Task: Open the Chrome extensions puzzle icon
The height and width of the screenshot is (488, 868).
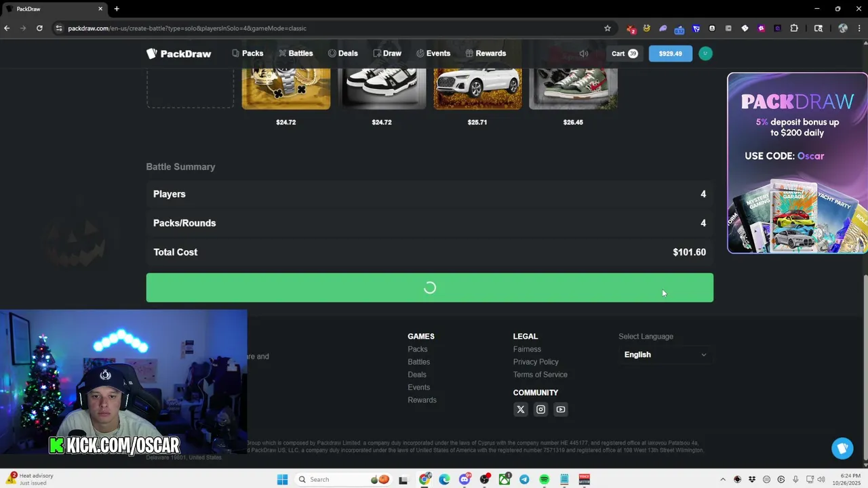Action: coord(794,28)
